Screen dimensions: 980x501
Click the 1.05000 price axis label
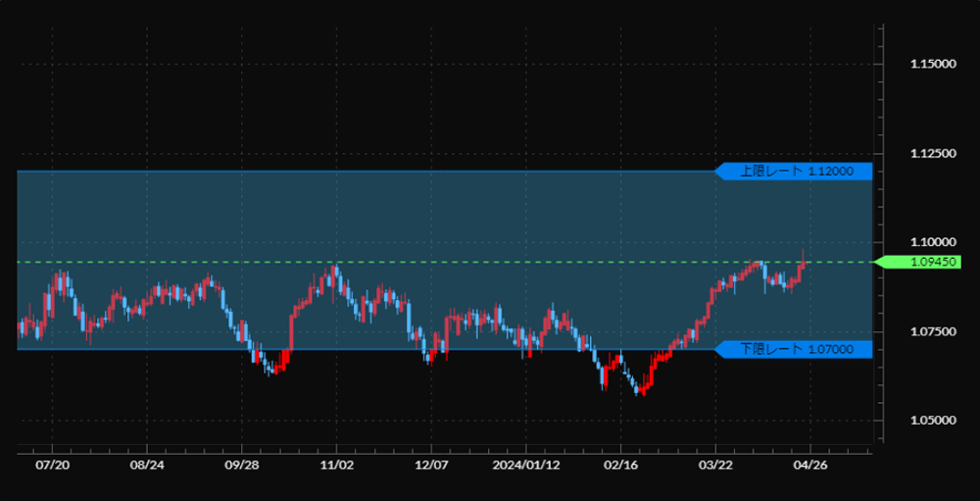(x=933, y=421)
